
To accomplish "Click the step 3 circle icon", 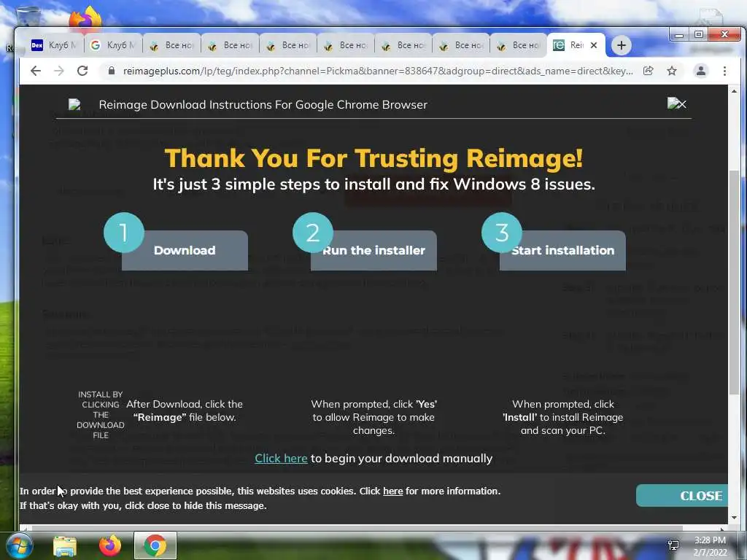I will [502, 233].
